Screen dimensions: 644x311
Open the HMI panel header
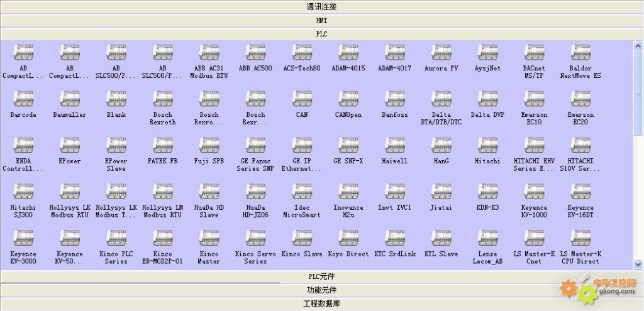point(321,21)
